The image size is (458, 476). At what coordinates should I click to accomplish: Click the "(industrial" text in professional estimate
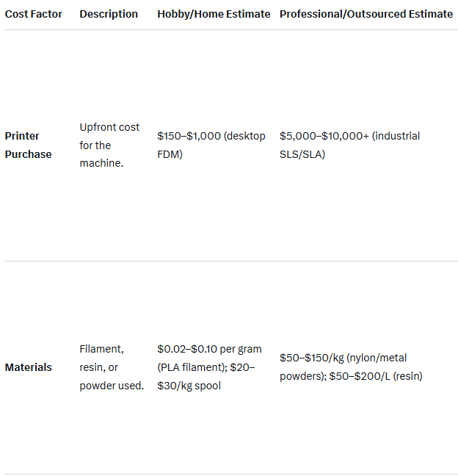pos(396,136)
